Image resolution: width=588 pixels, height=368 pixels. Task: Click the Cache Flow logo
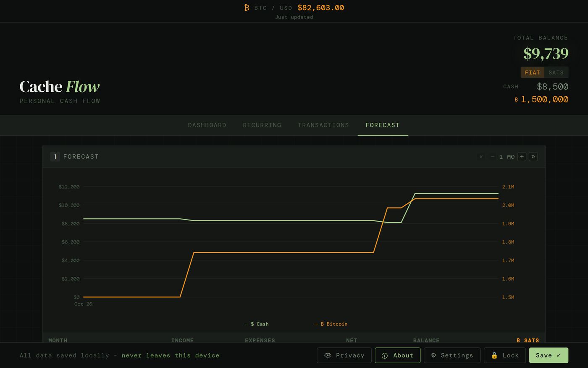[x=60, y=87]
